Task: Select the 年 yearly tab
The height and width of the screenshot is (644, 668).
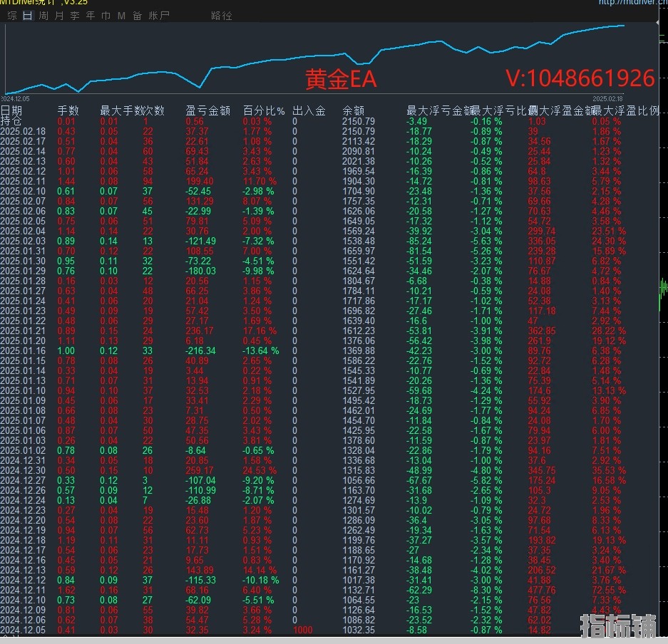Action: point(90,16)
